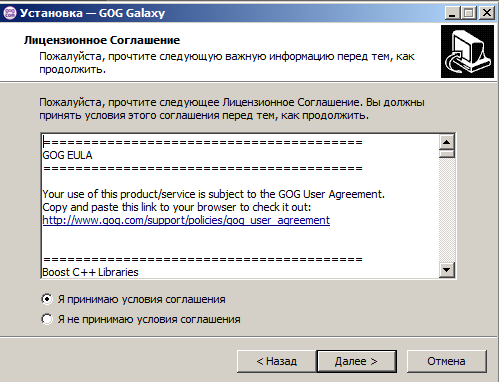
Task: Close the GOG Galaxy installer window
Action: [486, 13]
